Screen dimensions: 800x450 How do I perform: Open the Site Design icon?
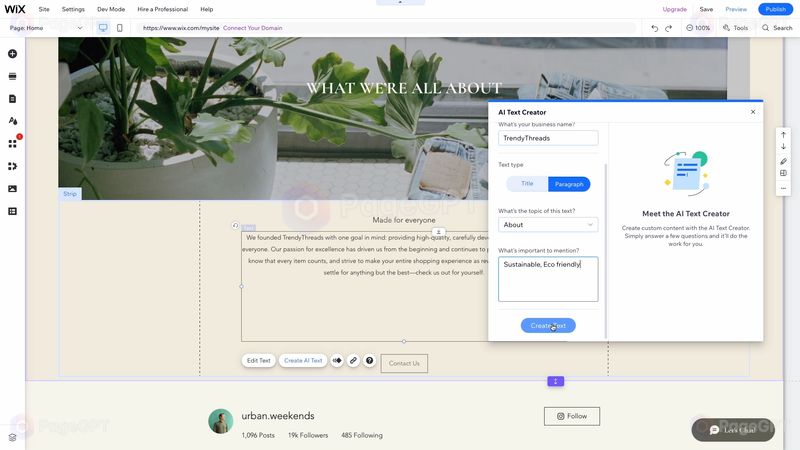click(12, 121)
